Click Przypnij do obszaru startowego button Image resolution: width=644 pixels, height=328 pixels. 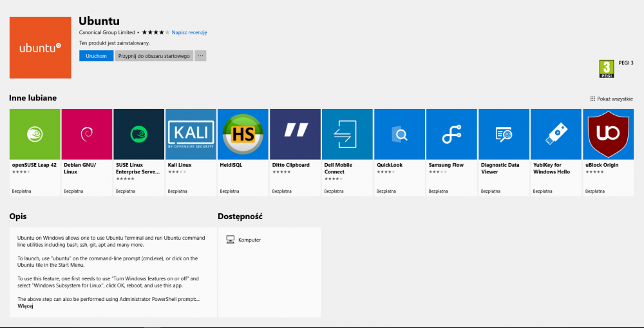154,56
